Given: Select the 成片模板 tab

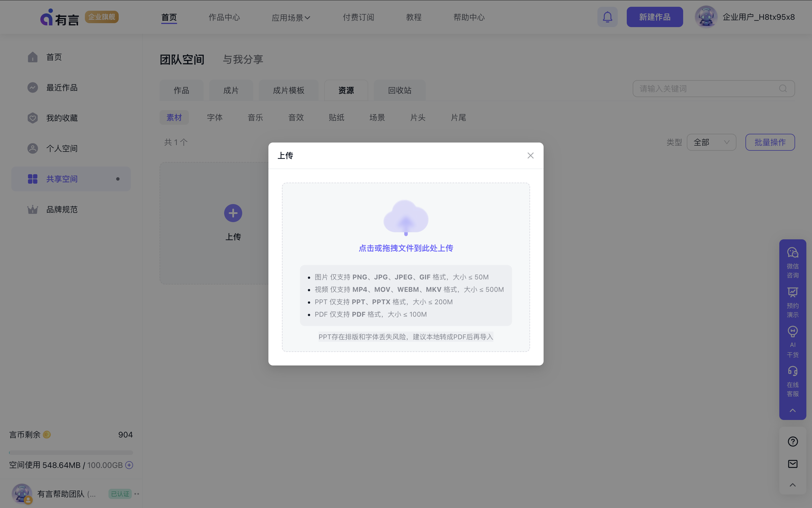Looking at the screenshot, I should tap(288, 90).
